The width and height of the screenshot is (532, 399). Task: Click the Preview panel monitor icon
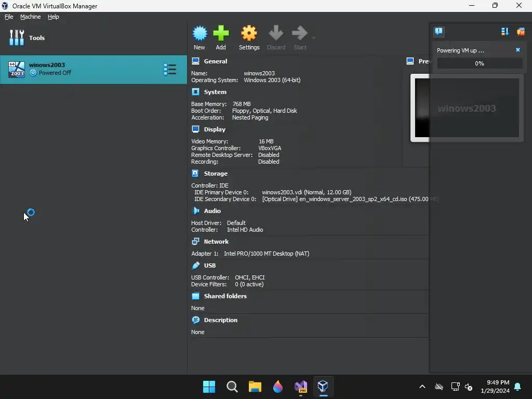coord(410,61)
